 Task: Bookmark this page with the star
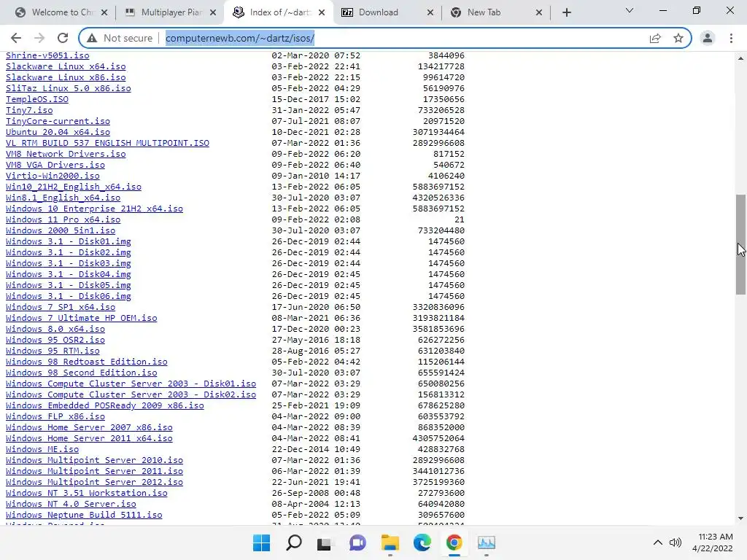coord(678,38)
